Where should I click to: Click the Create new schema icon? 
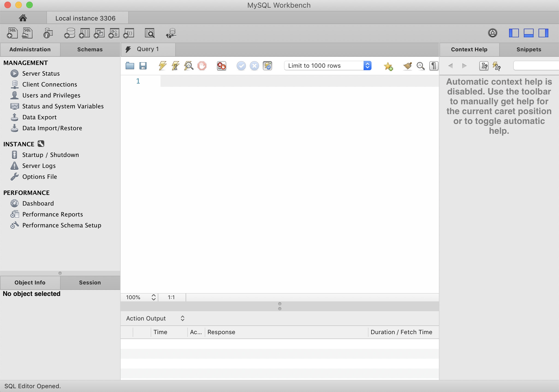click(x=70, y=33)
